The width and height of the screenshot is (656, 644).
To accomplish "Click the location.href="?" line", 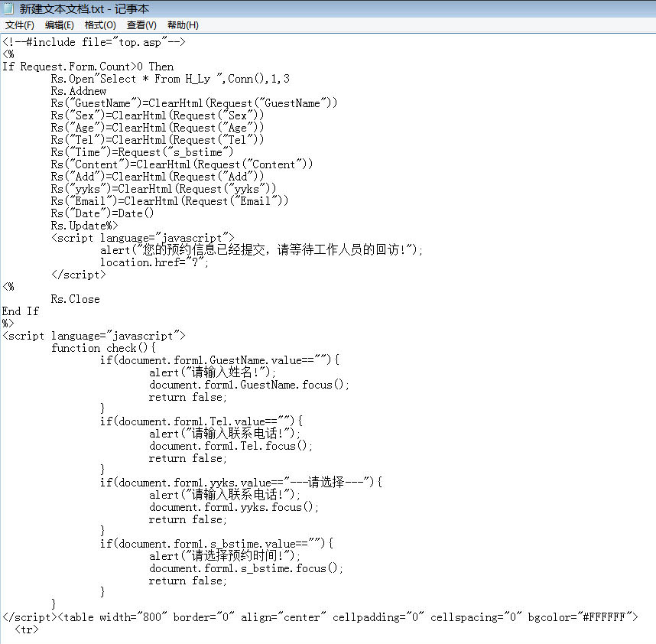I will point(154,262).
